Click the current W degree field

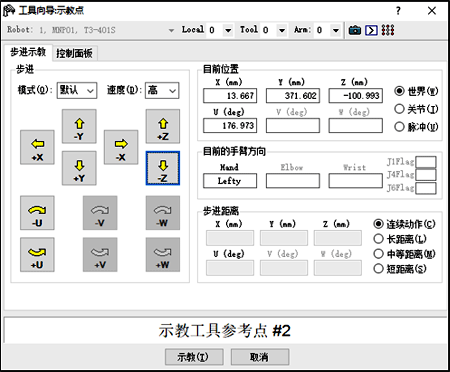356,126
